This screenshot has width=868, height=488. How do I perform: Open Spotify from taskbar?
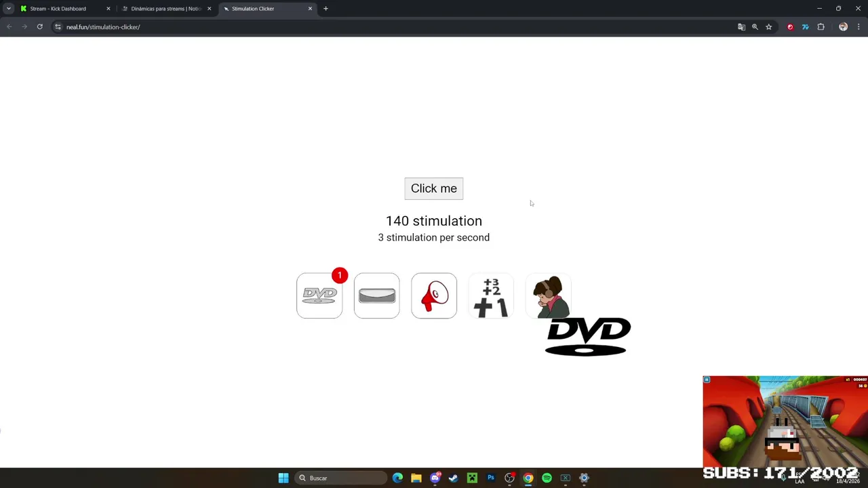pos(547,478)
